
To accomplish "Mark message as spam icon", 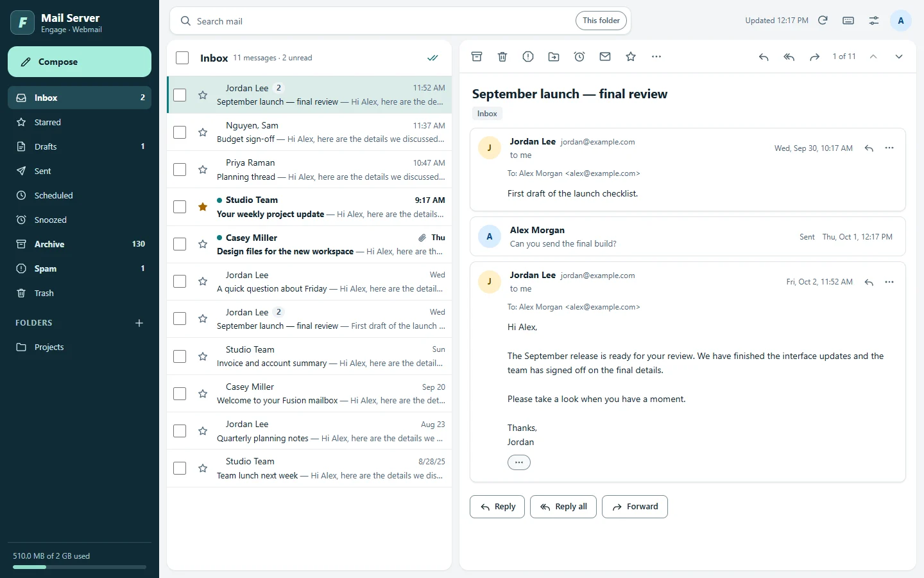I will pyautogui.click(x=528, y=57).
